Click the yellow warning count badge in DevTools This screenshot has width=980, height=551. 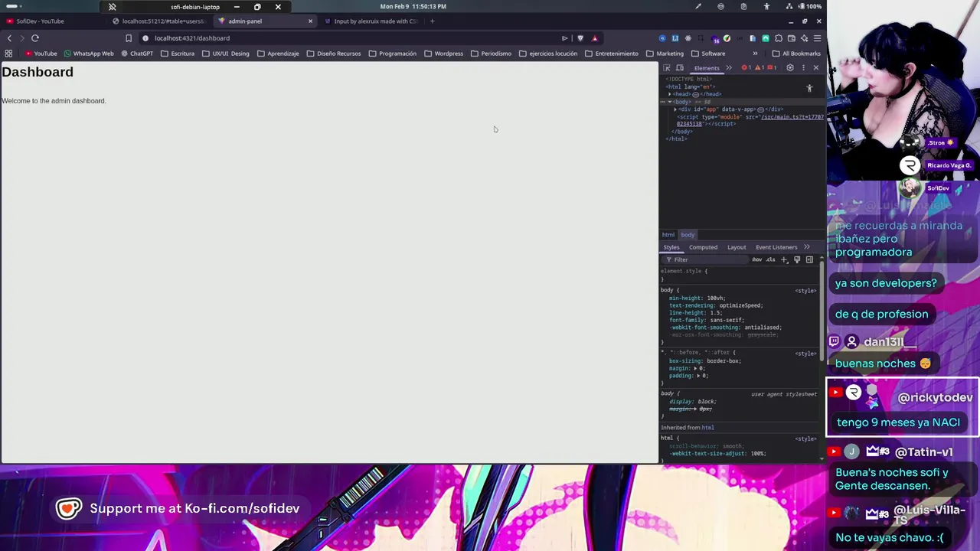click(x=759, y=67)
